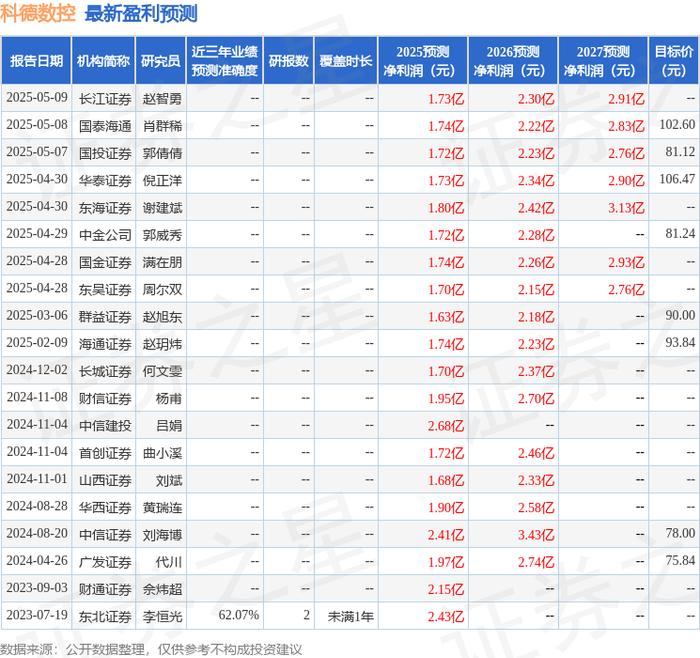The image size is (700, 658).
Task: Click the date 2024-12-02
Action: 37,370
